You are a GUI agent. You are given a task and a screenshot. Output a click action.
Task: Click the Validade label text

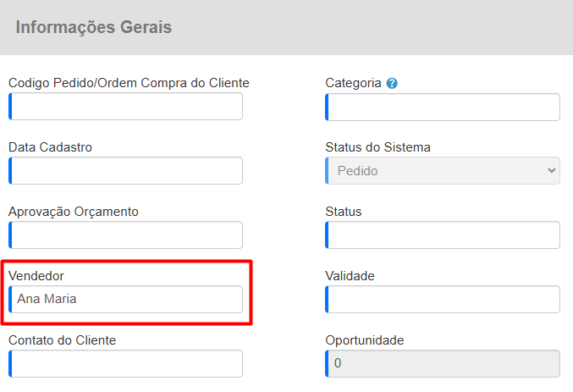[x=350, y=276]
